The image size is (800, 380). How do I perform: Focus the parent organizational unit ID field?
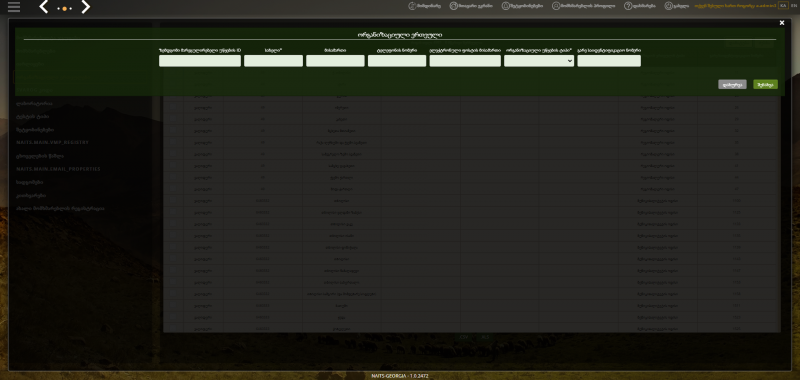tap(199, 61)
